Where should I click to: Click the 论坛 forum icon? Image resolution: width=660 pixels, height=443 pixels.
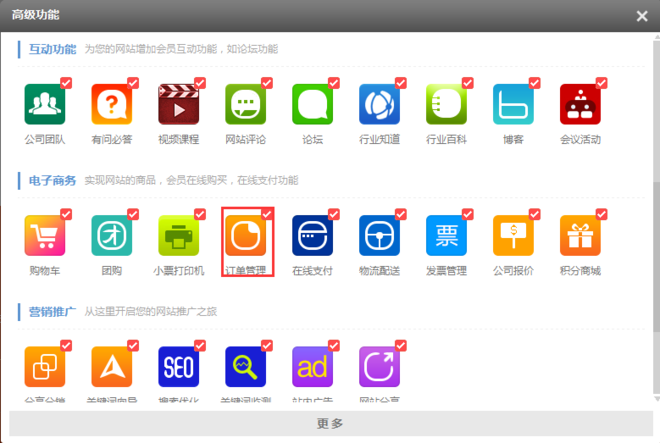312,104
